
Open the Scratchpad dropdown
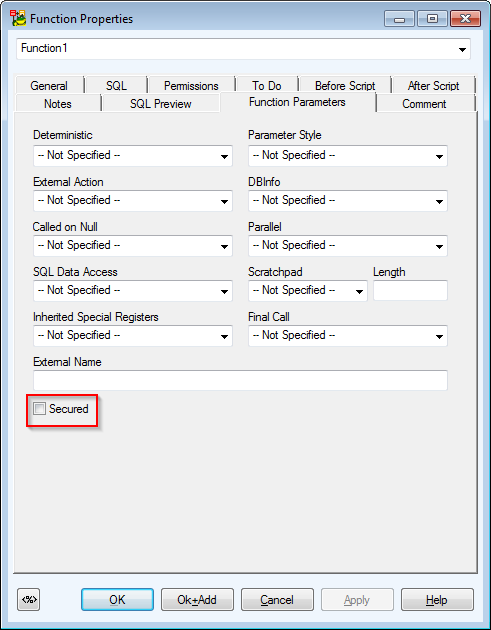[x=308, y=291]
